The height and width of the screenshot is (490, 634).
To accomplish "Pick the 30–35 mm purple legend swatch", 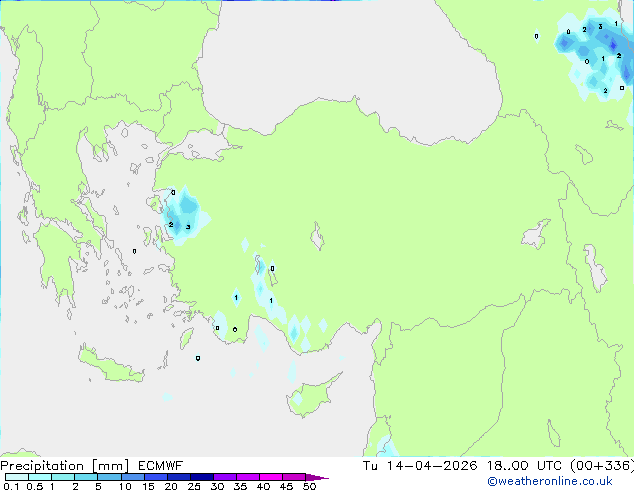I will 224,477.
